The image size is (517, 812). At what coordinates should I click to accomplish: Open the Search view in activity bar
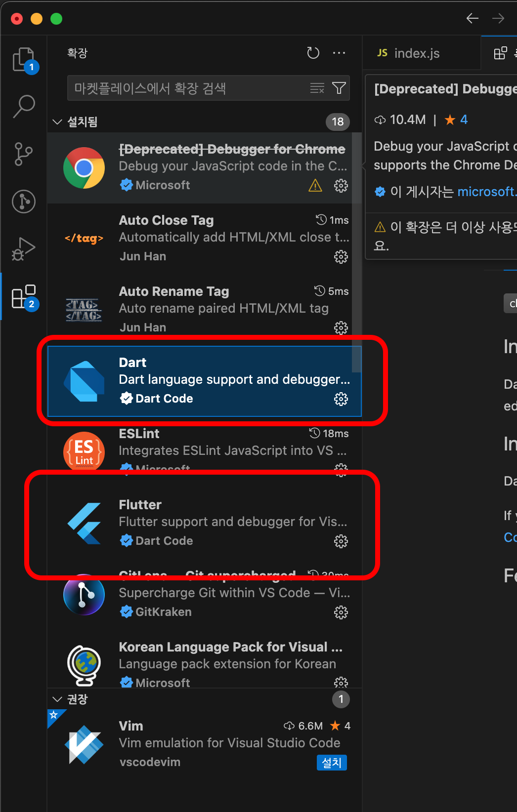pyautogui.click(x=24, y=106)
